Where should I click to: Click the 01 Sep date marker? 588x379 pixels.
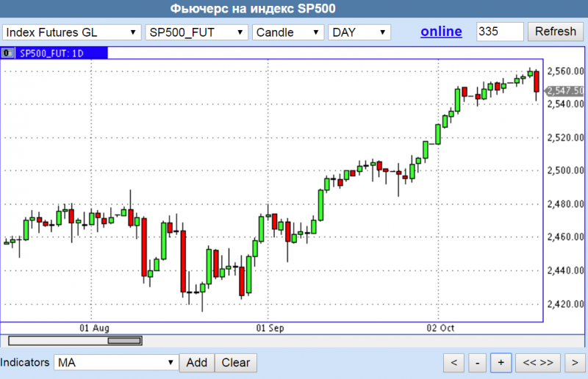tap(270, 328)
